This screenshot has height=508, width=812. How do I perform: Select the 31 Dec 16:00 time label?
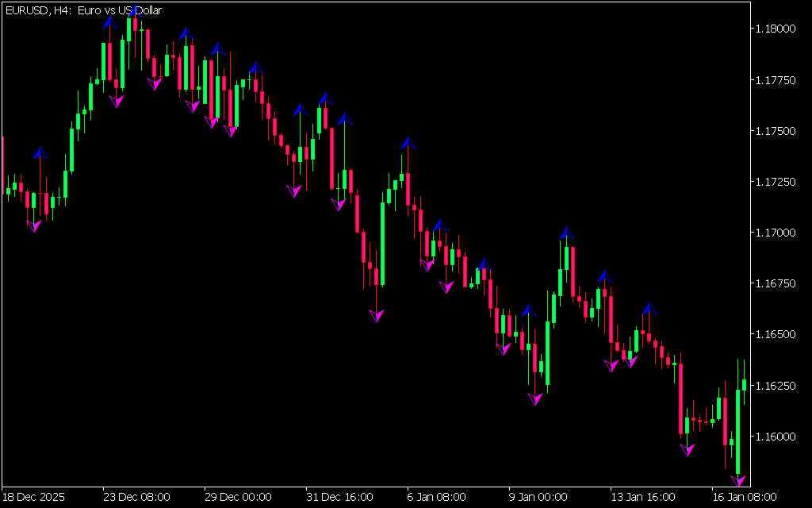pos(340,497)
